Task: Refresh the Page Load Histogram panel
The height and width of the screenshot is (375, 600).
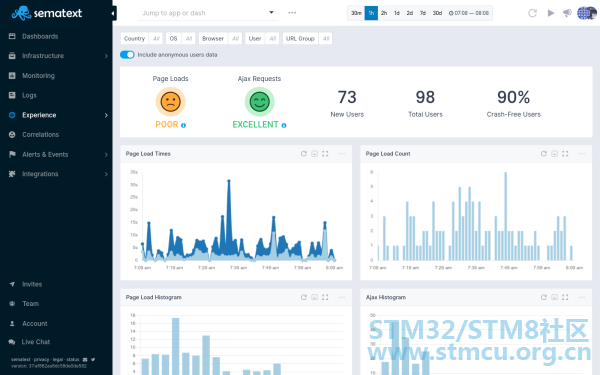Action: pos(304,297)
